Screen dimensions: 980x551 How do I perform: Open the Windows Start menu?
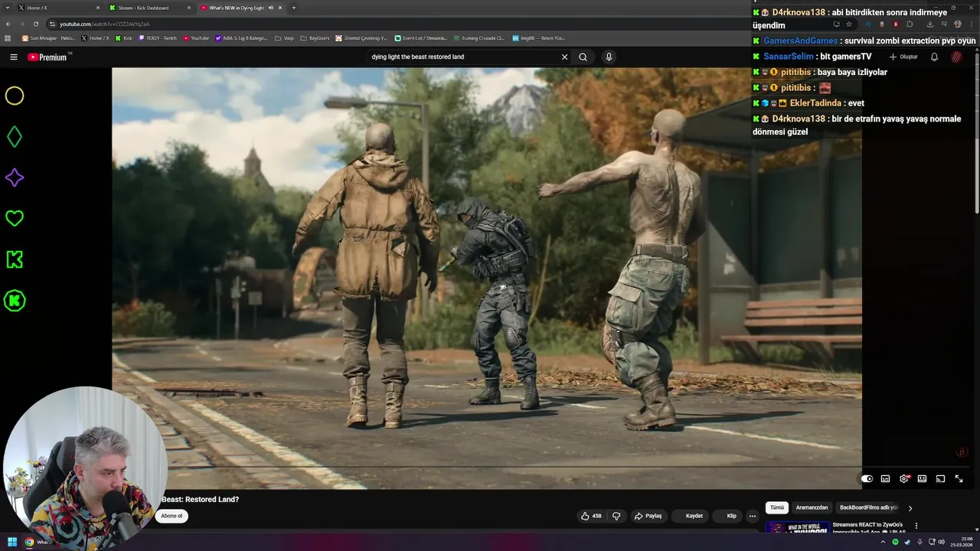pyautogui.click(x=12, y=542)
